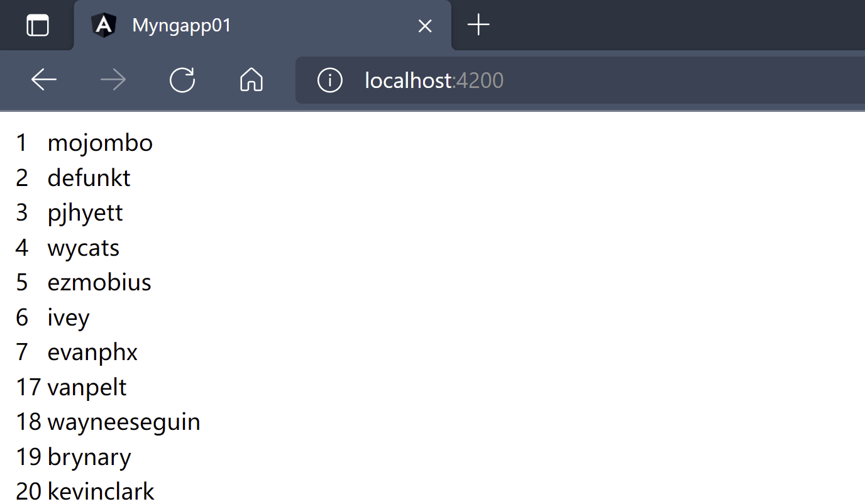Click the ezmobius entry
Viewport: 865px width, 504px height.
99,282
